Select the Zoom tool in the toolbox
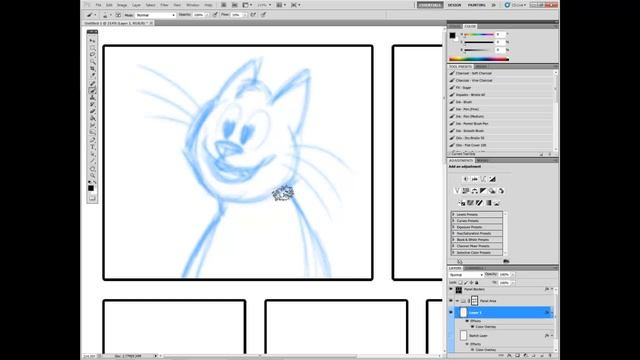 click(x=92, y=175)
